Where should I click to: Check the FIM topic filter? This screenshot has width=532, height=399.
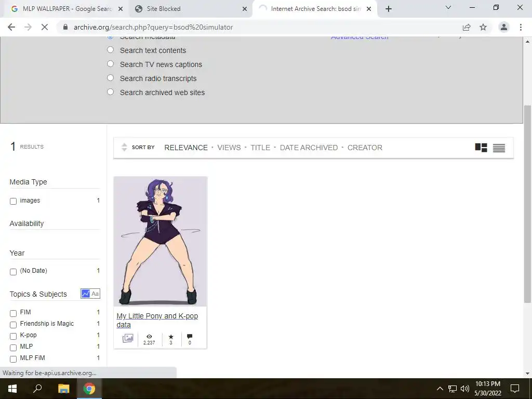point(13,313)
